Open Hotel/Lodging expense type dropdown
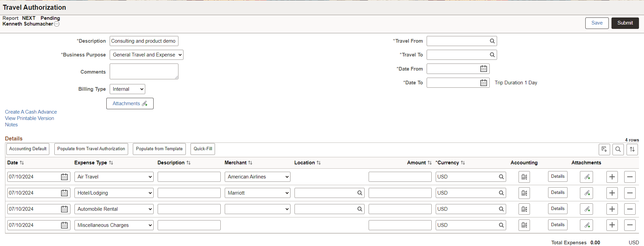The height and width of the screenshot is (246, 644). [114, 193]
